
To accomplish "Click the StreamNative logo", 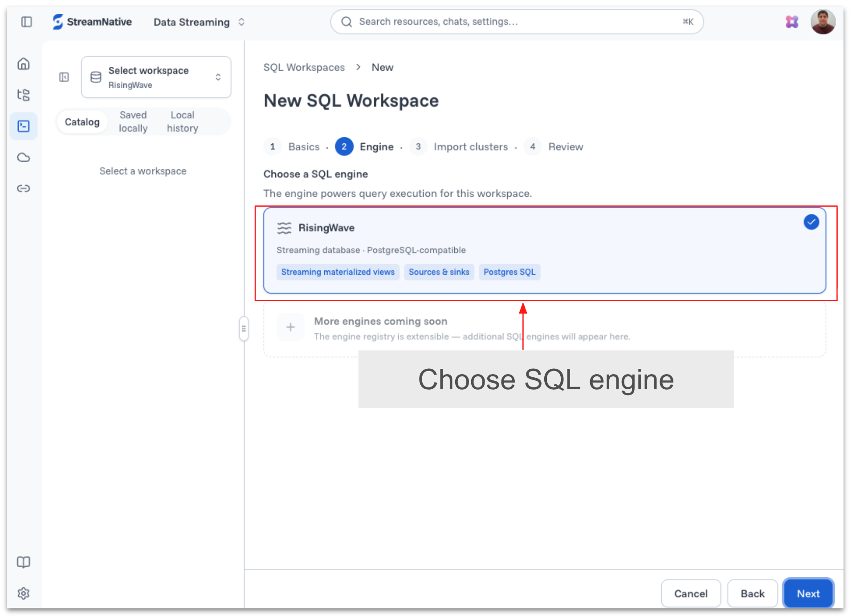I will (92, 22).
